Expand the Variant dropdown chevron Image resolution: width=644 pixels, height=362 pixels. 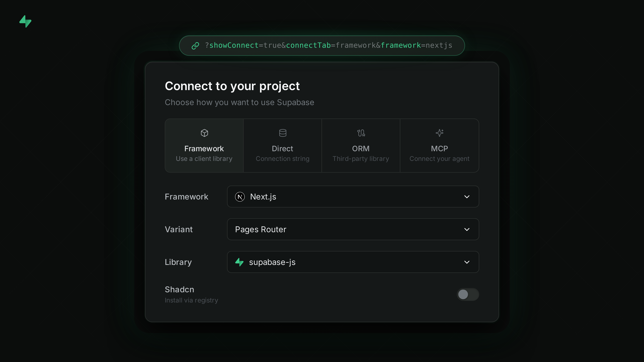(x=466, y=229)
